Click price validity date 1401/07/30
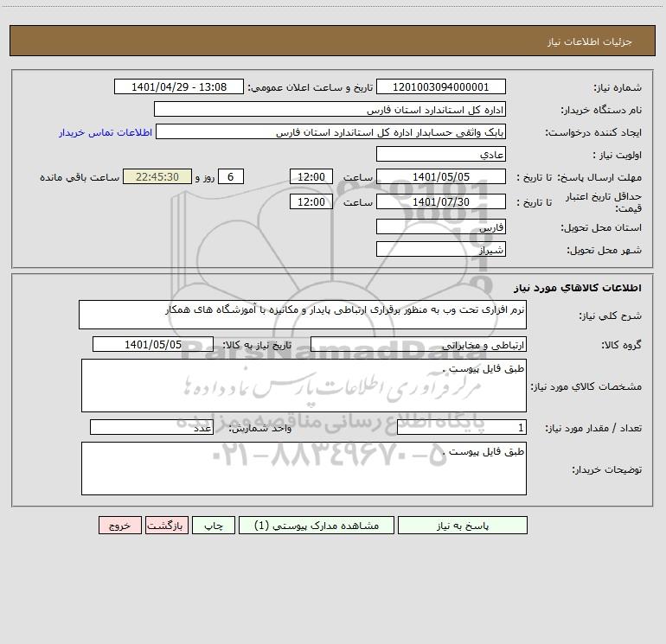Image resolution: width=666 pixels, height=644 pixels. coord(441,201)
